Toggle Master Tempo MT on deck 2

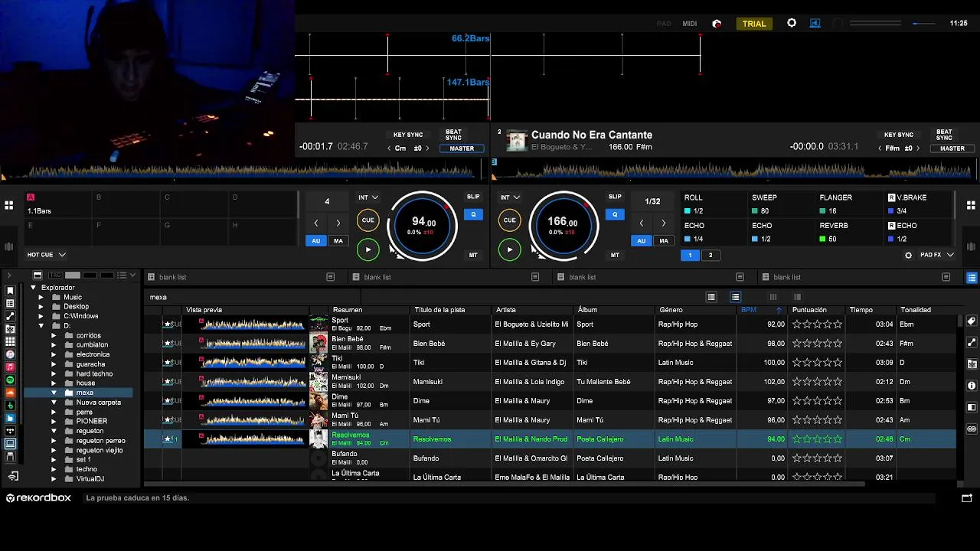coord(615,255)
